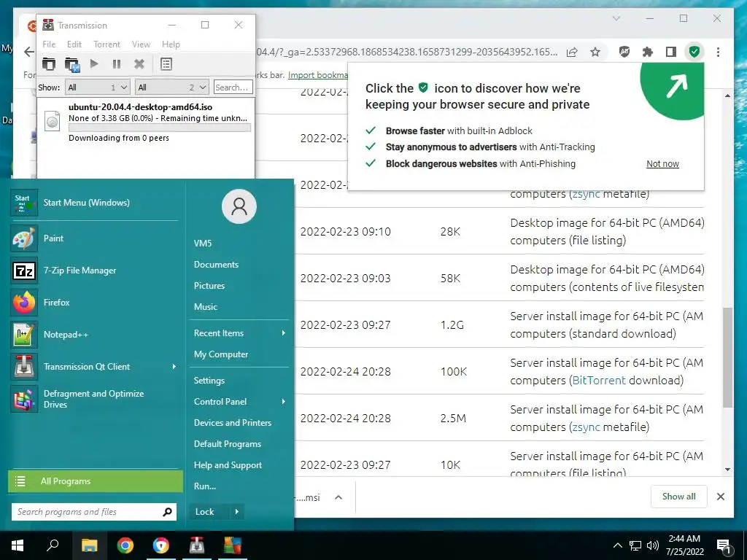Remove the torrent with the X toolbar icon

[x=139, y=64]
